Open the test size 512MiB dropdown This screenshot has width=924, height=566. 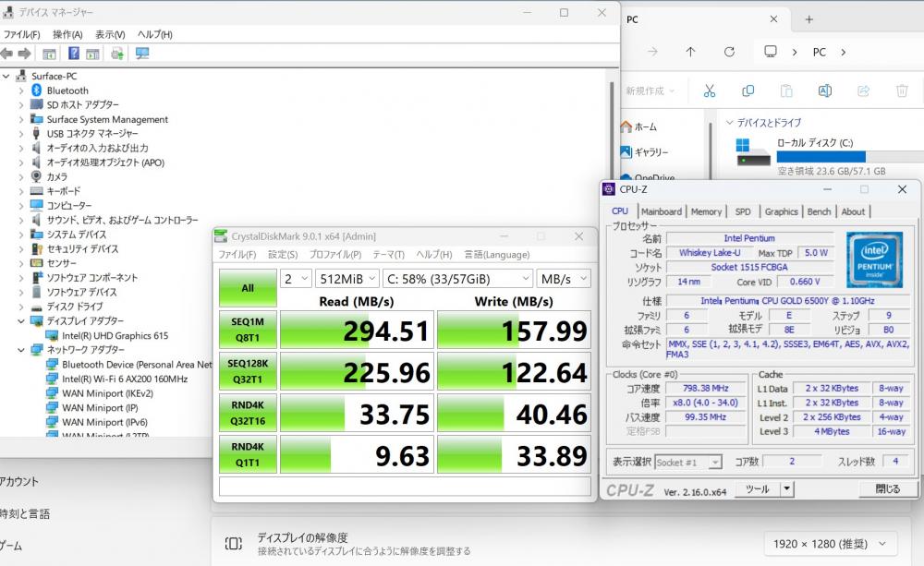[347, 279]
